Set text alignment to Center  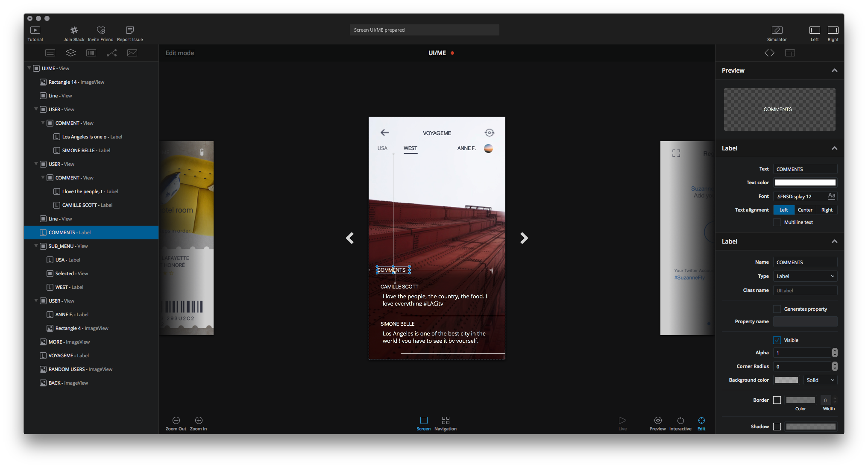click(805, 210)
